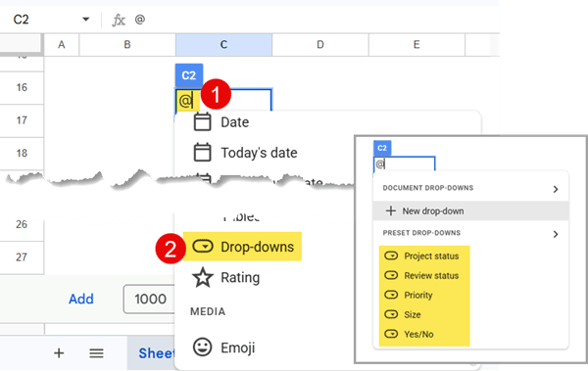This screenshot has height=371, width=588.
Task: Open the Name box dropdown arrow
Action: (86, 20)
